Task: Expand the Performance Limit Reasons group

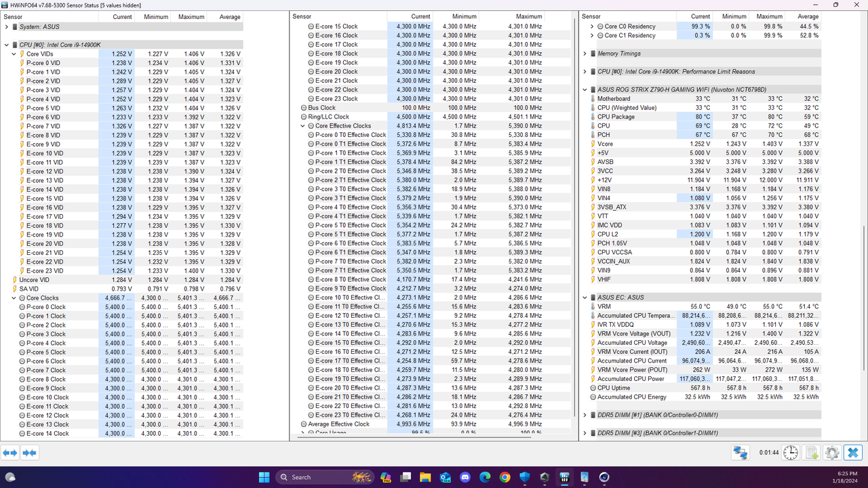Action: coord(585,71)
